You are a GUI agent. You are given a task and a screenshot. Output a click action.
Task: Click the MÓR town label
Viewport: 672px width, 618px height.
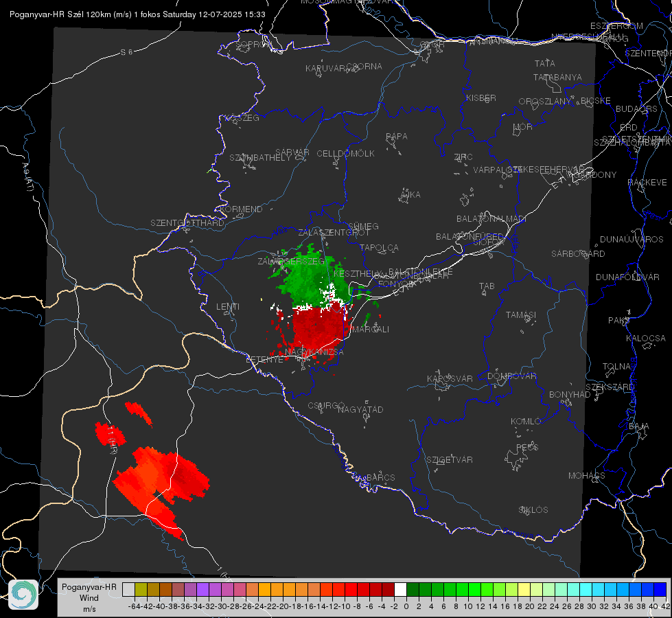pyautogui.click(x=522, y=126)
